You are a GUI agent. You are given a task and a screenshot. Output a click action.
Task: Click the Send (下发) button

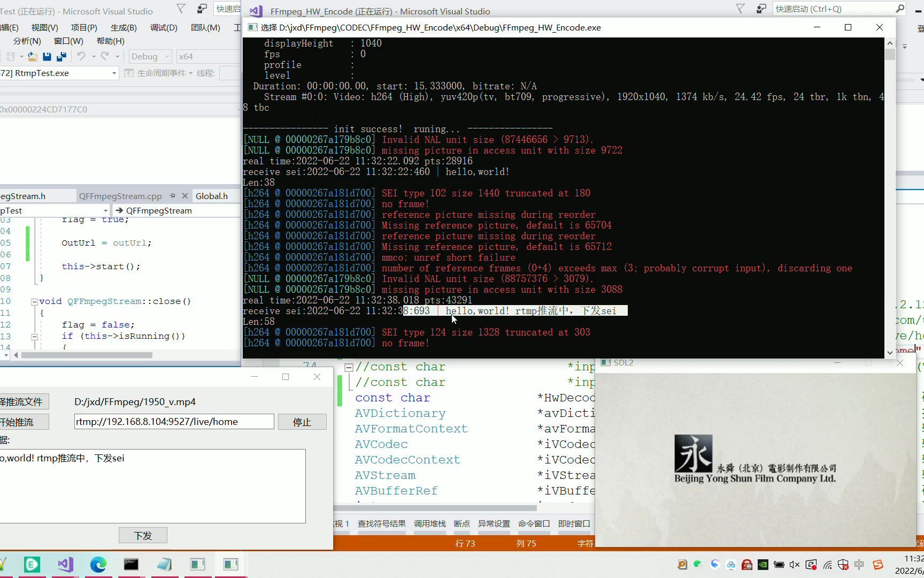[x=143, y=535]
